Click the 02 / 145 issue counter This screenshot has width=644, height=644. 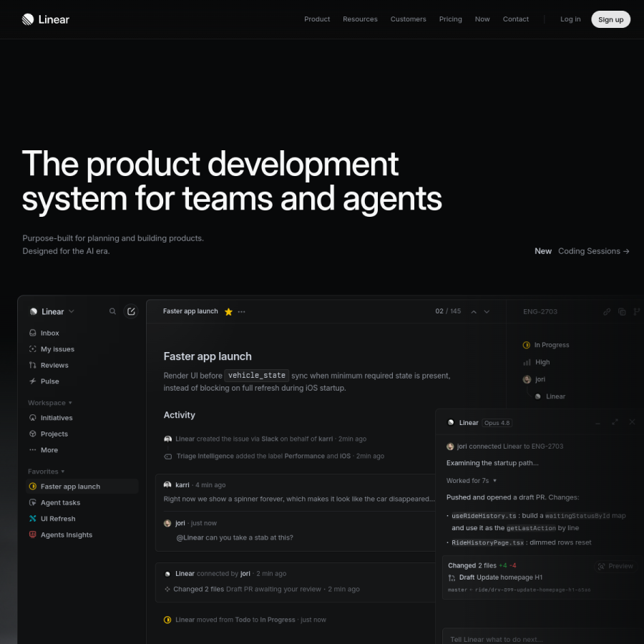pyautogui.click(x=448, y=311)
